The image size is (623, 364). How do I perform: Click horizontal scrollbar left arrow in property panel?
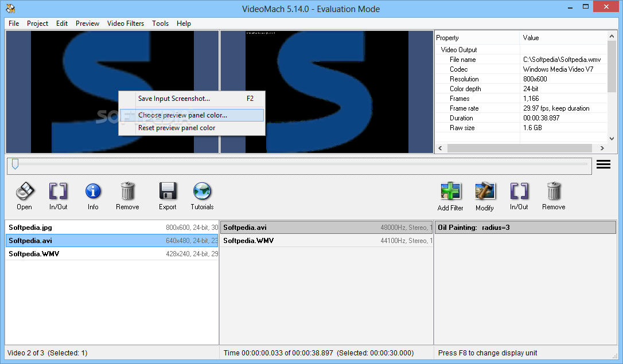tap(440, 148)
